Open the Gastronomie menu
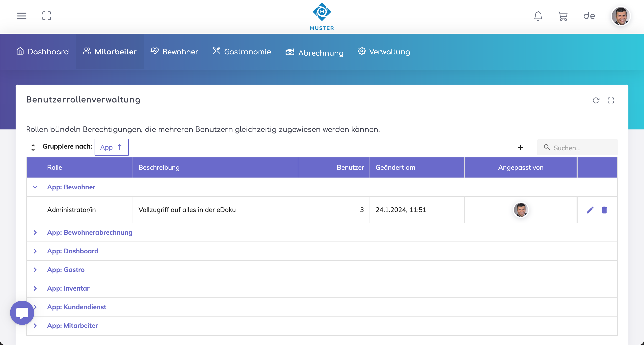The image size is (644, 345). [242, 52]
